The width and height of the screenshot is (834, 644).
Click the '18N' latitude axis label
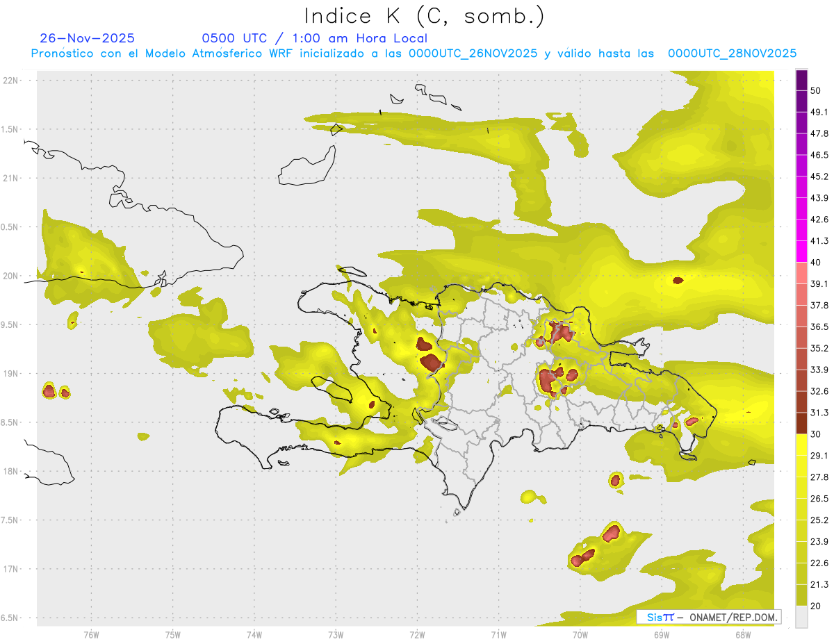(x=12, y=471)
